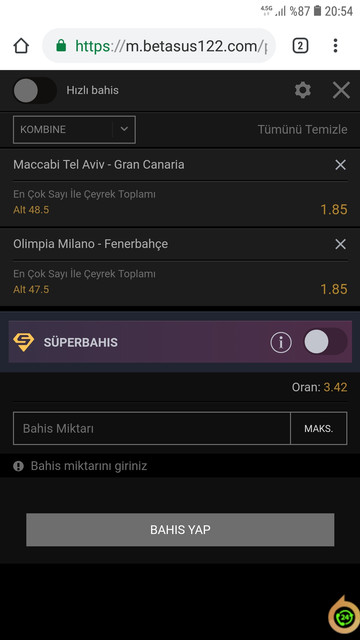Enable the Hızlı bahis switch
The height and width of the screenshot is (640, 360).
(35, 90)
